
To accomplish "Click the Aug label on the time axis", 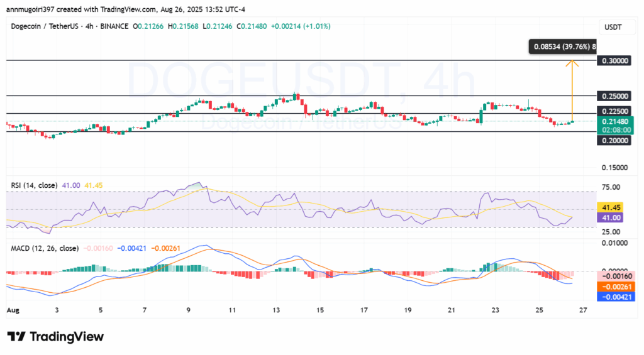I will [x=13, y=310].
